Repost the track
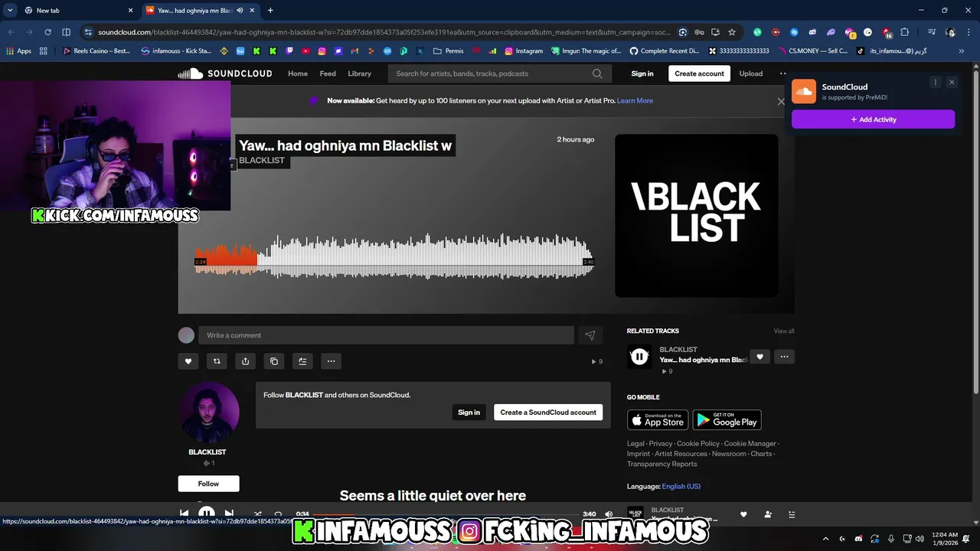Viewport: 980px width, 551px height. (x=217, y=361)
